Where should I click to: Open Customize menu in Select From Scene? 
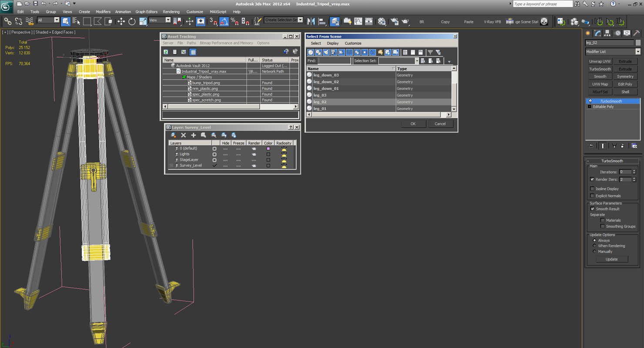(x=353, y=43)
